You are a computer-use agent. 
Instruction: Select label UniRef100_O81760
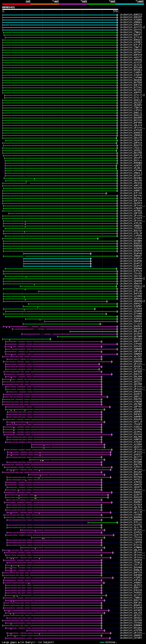click(131, 276)
